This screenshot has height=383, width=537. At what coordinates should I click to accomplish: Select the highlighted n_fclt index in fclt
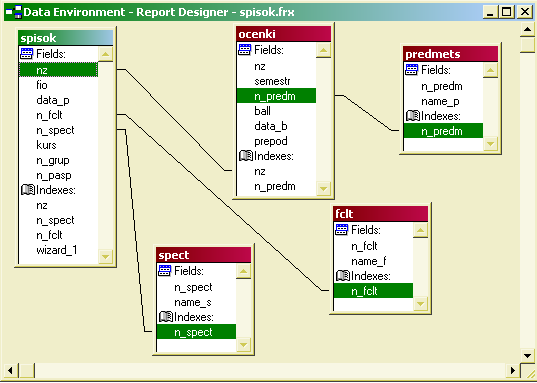[x=373, y=291]
